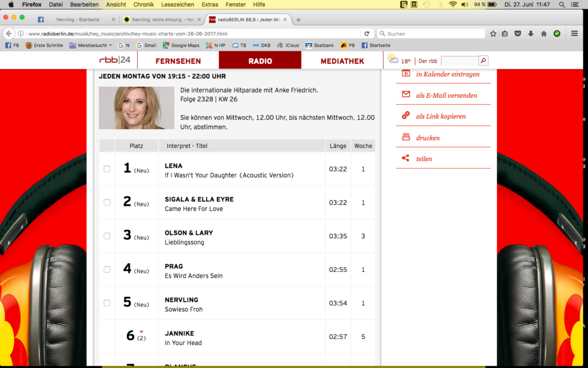Expand the Meistbesucht bookmarks dropdown
This screenshot has width=588, height=368.
[x=90, y=45]
